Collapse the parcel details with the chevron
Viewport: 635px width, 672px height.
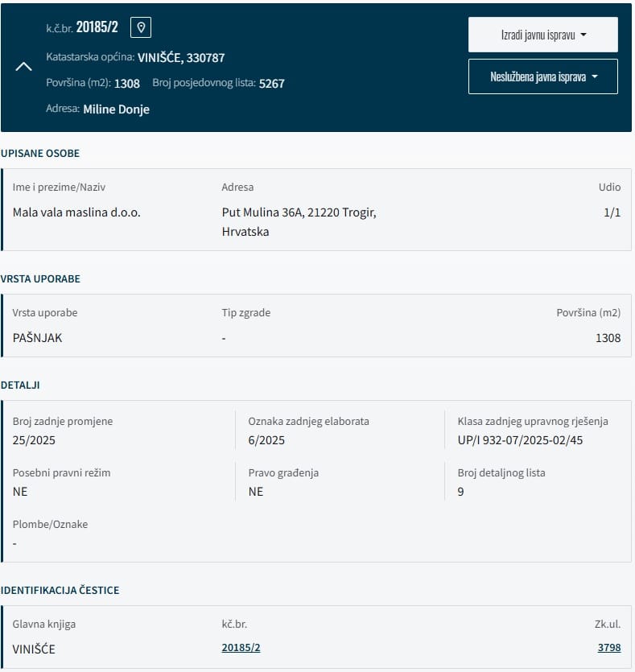pyautogui.click(x=24, y=67)
